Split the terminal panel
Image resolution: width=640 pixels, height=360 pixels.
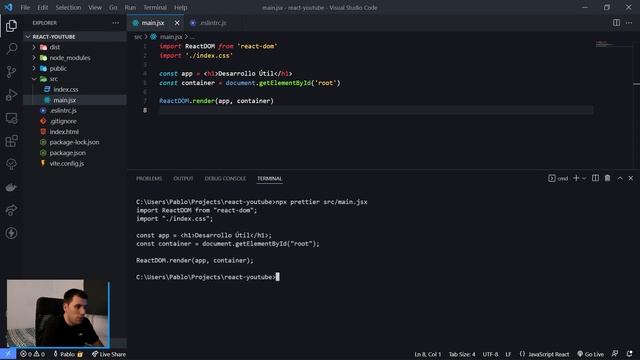[596, 178]
